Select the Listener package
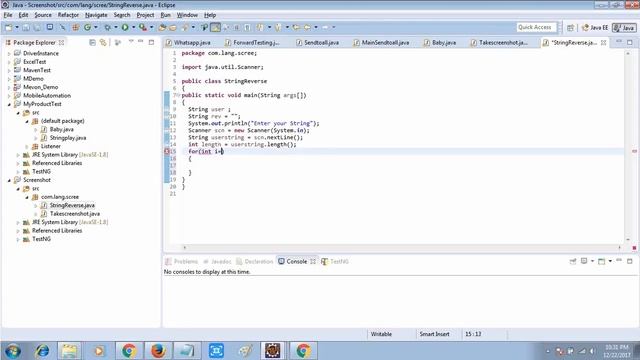640x360 pixels. click(51, 146)
